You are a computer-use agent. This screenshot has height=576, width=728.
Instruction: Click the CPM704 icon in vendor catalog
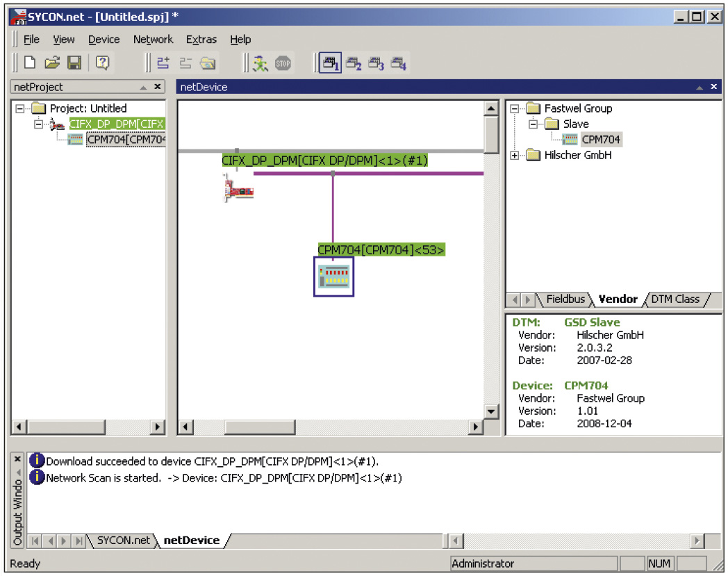(570, 140)
